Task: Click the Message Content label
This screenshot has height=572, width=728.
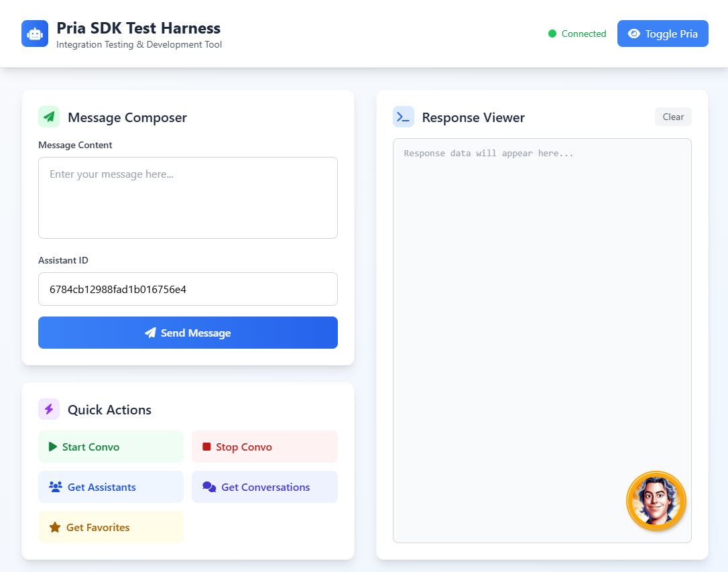Action: coord(75,145)
